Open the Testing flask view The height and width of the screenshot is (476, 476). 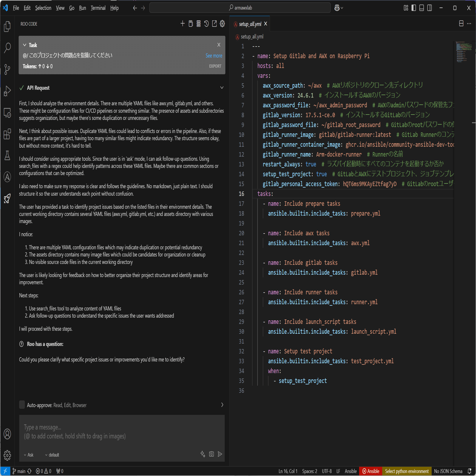pyautogui.click(x=7, y=156)
